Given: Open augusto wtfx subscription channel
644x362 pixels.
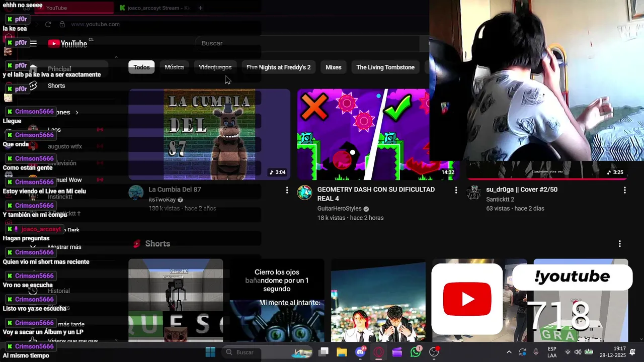Looking at the screenshot, I should [x=65, y=146].
